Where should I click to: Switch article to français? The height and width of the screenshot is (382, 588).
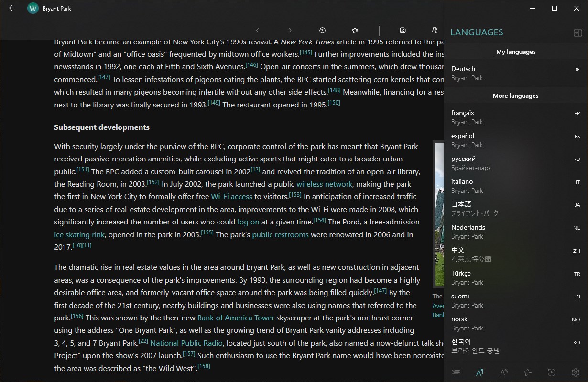pyautogui.click(x=516, y=117)
